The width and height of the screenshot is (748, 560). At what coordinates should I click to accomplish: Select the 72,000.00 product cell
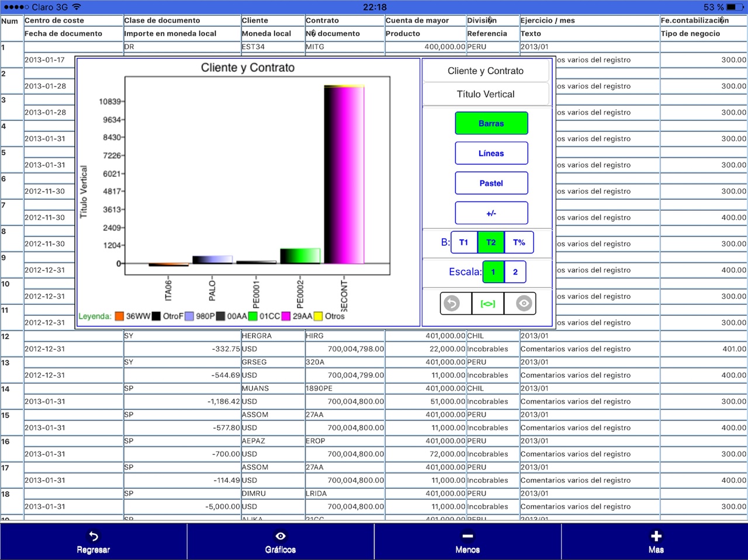tap(425, 454)
